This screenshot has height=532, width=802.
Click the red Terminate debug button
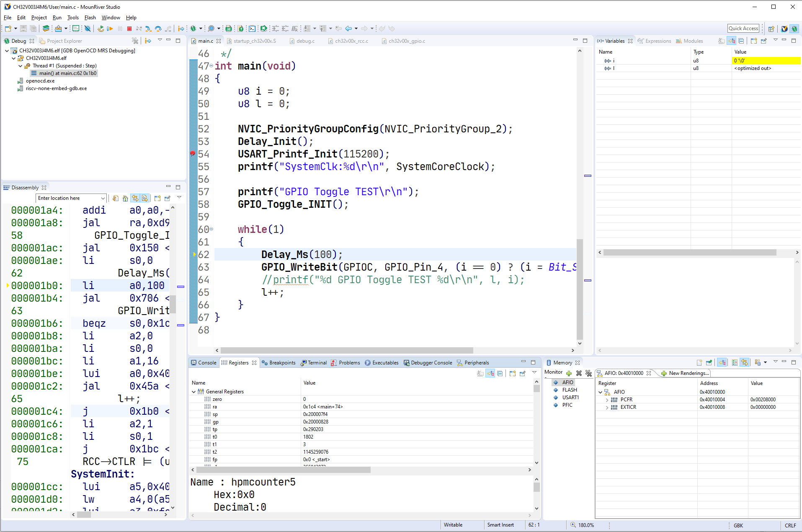coord(129,28)
